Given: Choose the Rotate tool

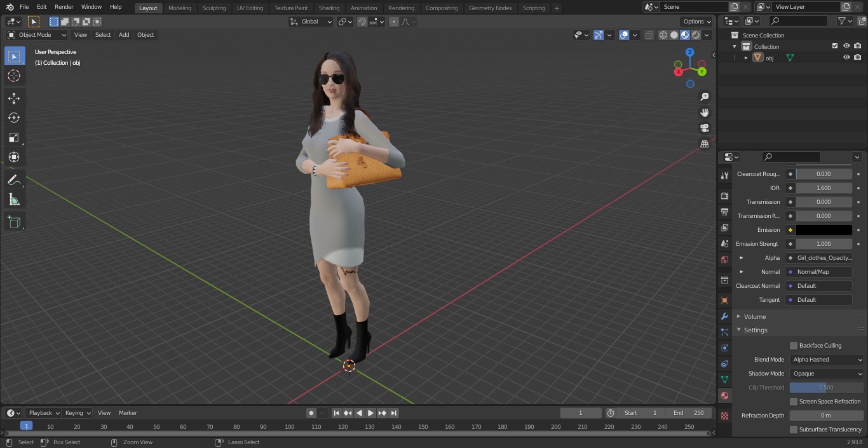Looking at the screenshot, I should [x=14, y=118].
